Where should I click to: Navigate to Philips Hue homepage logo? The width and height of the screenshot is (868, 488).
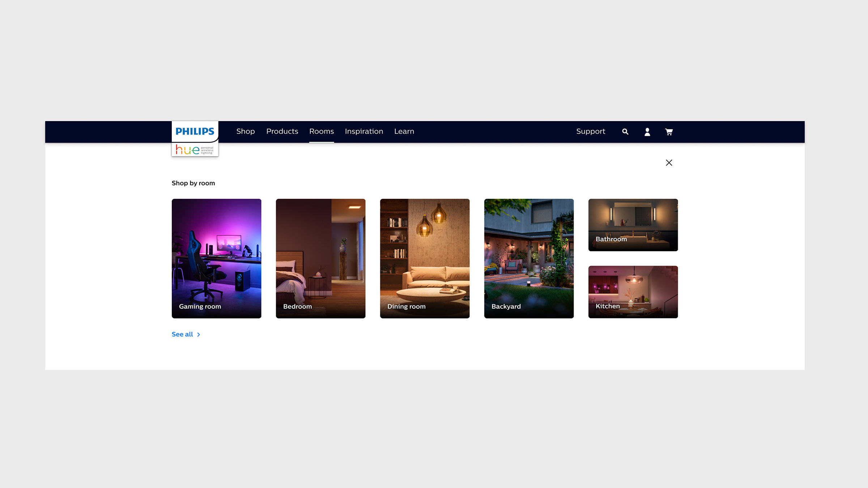(x=195, y=139)
